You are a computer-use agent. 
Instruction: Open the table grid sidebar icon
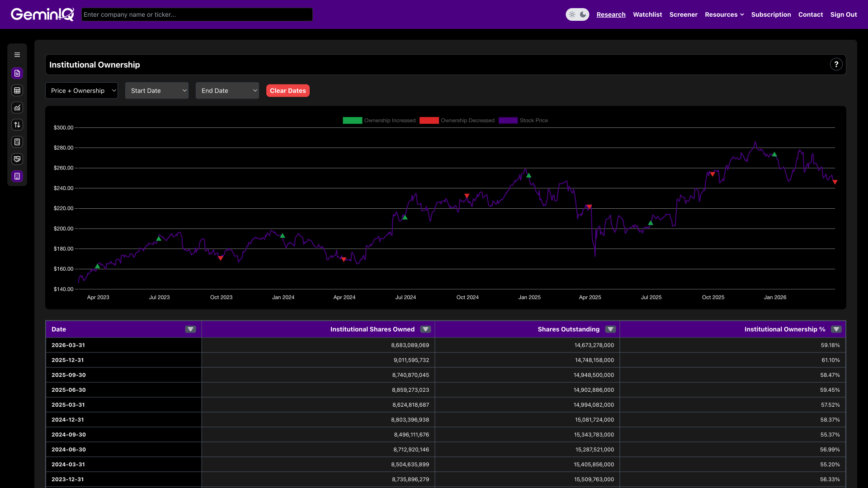pyautogui.click(x=17, y=90)
